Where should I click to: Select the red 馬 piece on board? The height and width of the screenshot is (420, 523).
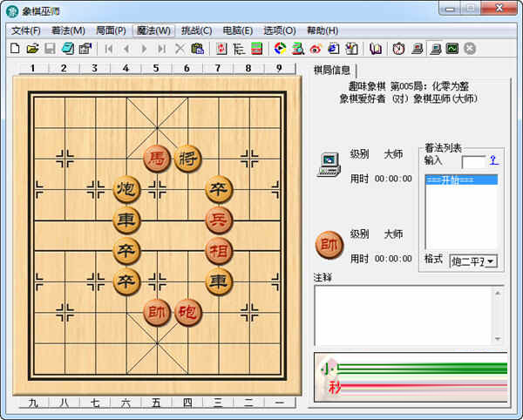(x=157, y=158)
